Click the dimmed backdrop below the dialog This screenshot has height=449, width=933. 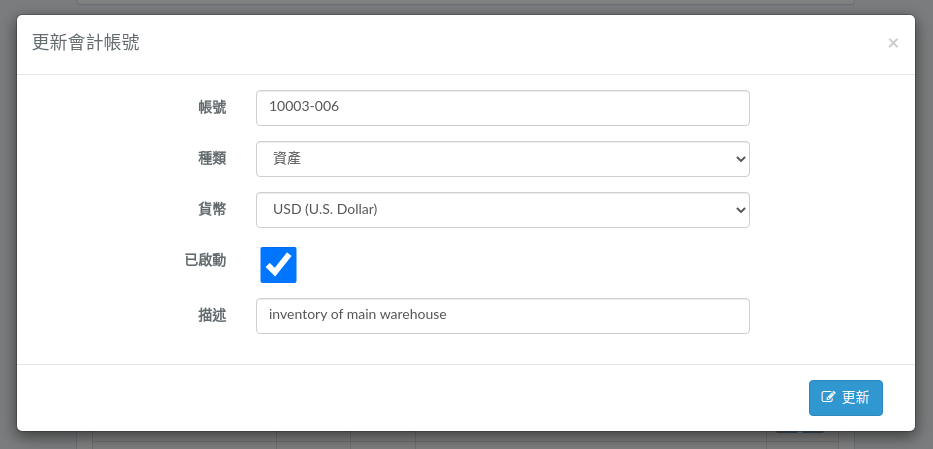tap(466, 441)
